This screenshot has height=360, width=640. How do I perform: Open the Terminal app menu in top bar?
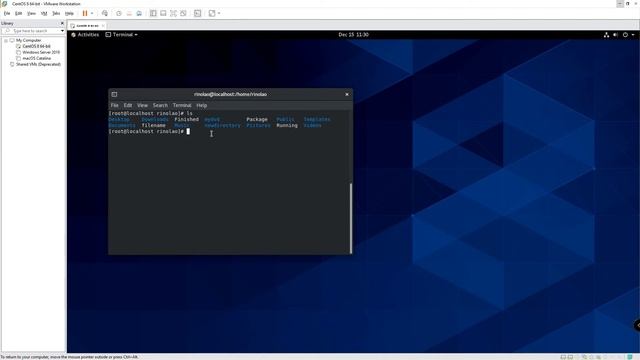point(122,35)
